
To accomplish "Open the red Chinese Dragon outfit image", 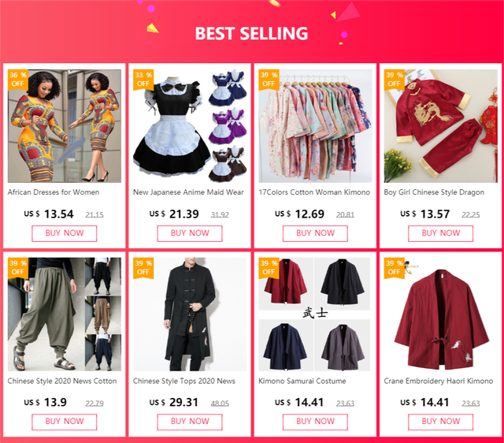I will pos(440,126).
